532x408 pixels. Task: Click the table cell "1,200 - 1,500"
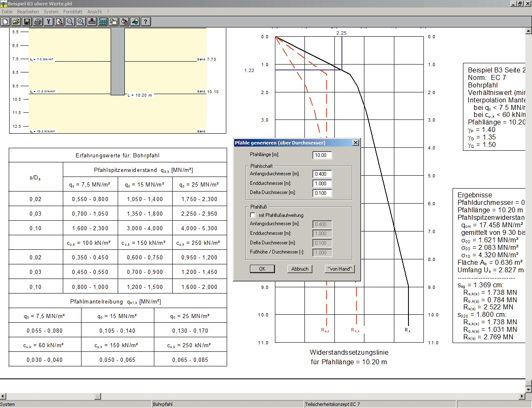coord(145,287)
